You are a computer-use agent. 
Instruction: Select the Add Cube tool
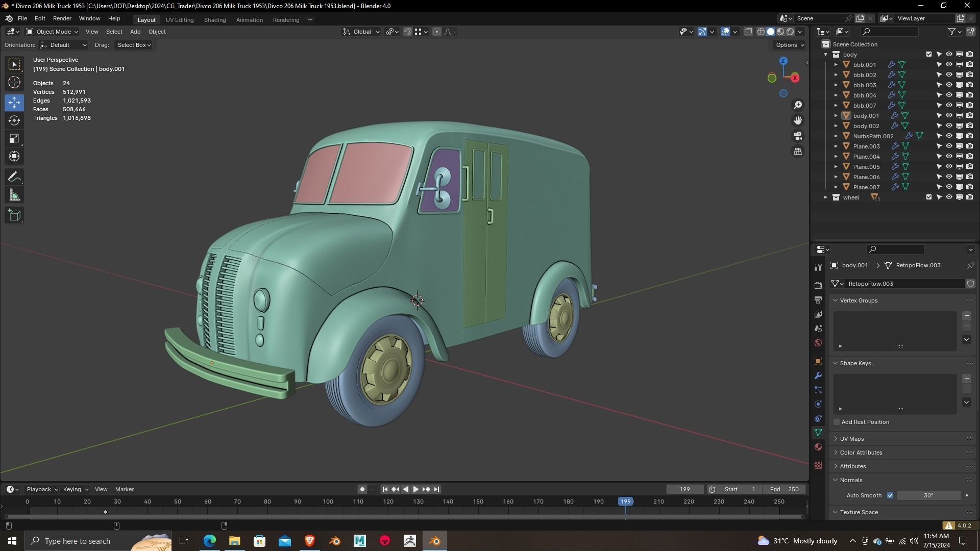14,215
